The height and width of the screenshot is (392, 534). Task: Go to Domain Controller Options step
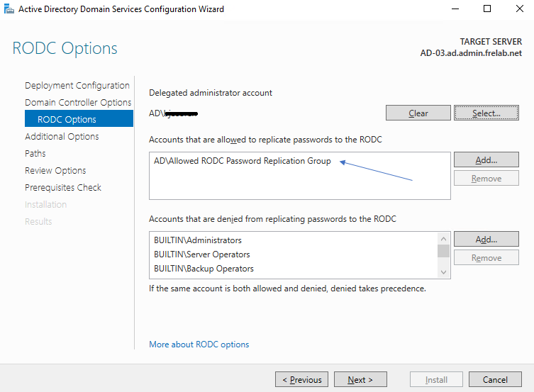pyautogui.click(x=78, y=103)
